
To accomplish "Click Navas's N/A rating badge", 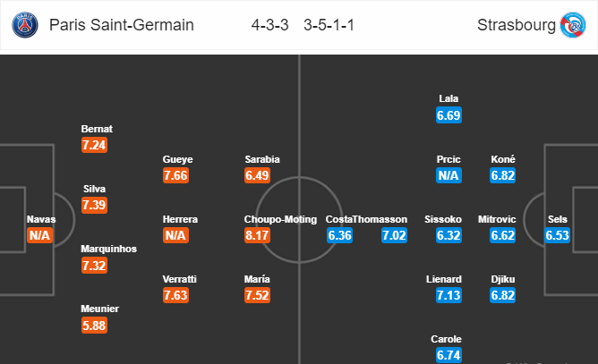I will coord(40,235).
